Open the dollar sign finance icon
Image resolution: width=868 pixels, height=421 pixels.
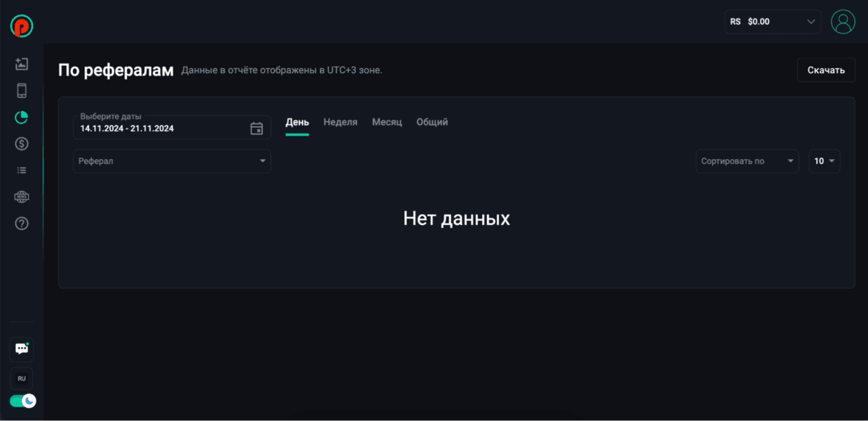coord(22,144)
